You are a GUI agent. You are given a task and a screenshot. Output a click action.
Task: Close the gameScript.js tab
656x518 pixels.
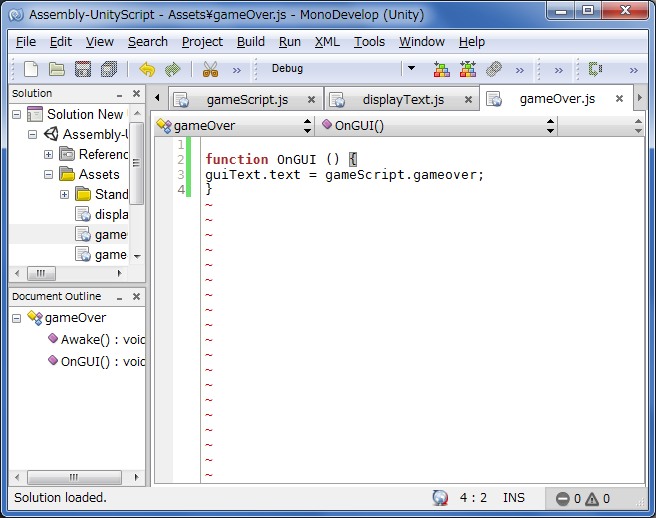(x=311, y=99)
